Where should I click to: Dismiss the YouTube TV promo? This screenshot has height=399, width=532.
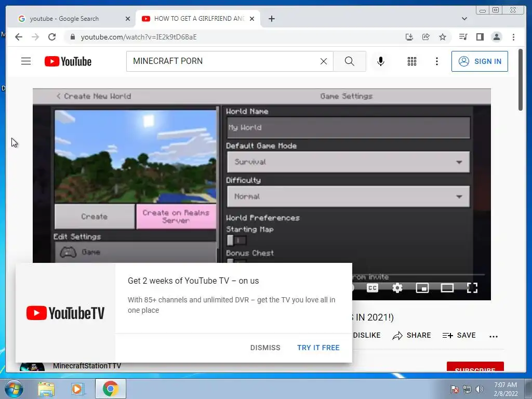[265, 348]
